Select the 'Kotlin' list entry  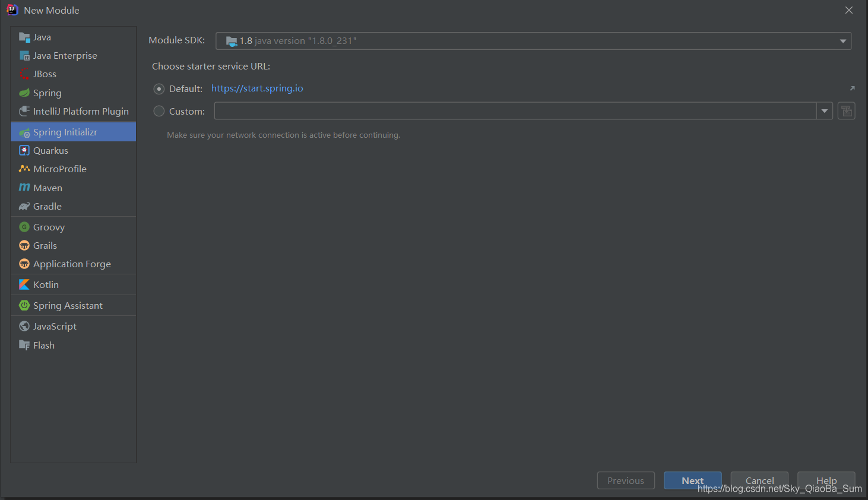pos(74,285)
